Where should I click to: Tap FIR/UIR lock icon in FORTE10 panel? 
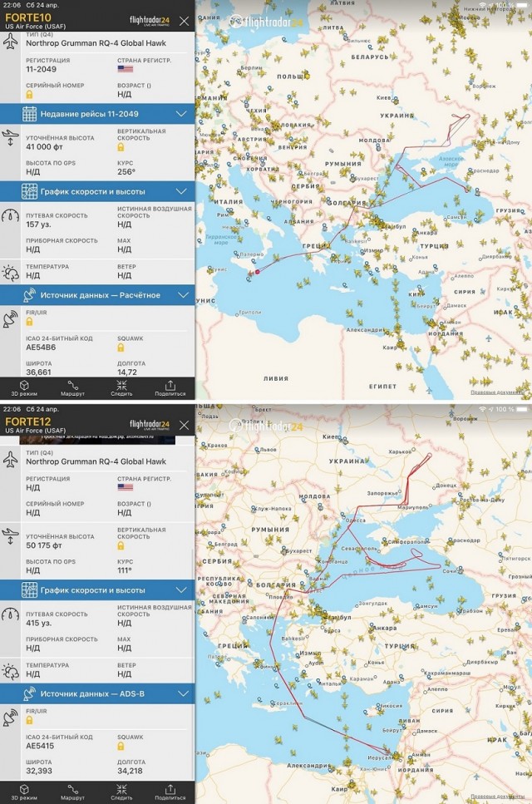(29, 322)
